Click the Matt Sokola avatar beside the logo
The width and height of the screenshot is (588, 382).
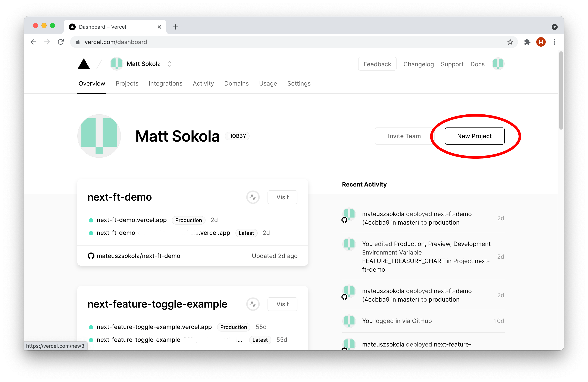(116, 64)
